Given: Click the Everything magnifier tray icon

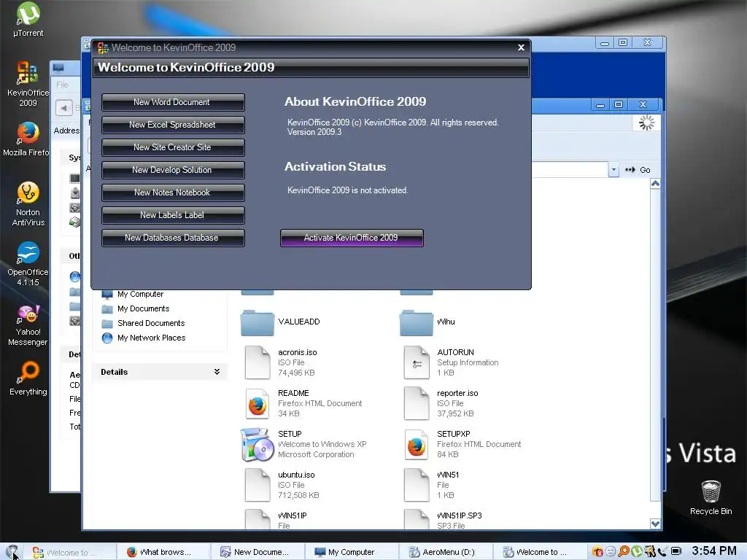Looking at the screenshot, I should pyautogui.click(x=624, y=551).
